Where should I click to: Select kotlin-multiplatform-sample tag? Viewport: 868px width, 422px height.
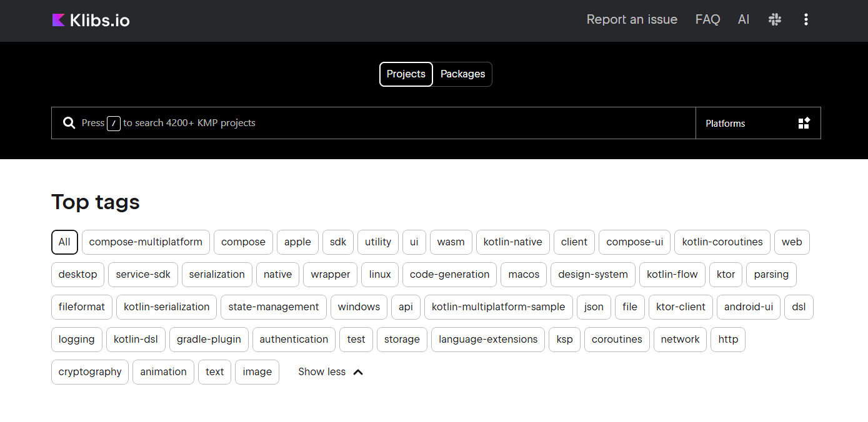499,307
